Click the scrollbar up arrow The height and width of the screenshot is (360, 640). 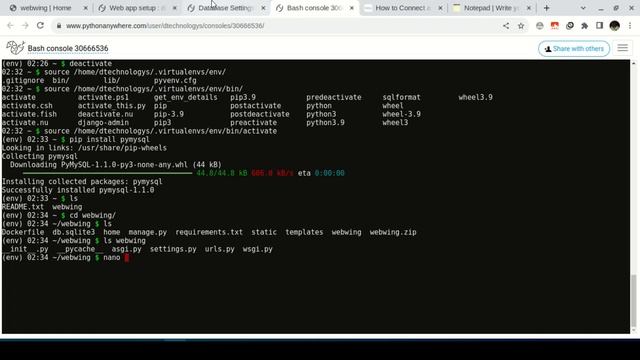[633, 63]
